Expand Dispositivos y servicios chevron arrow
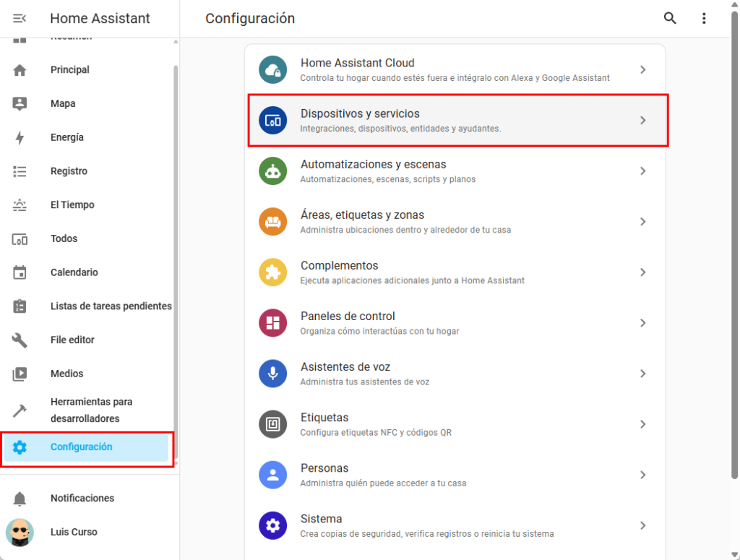 click(x=642, y=121)
